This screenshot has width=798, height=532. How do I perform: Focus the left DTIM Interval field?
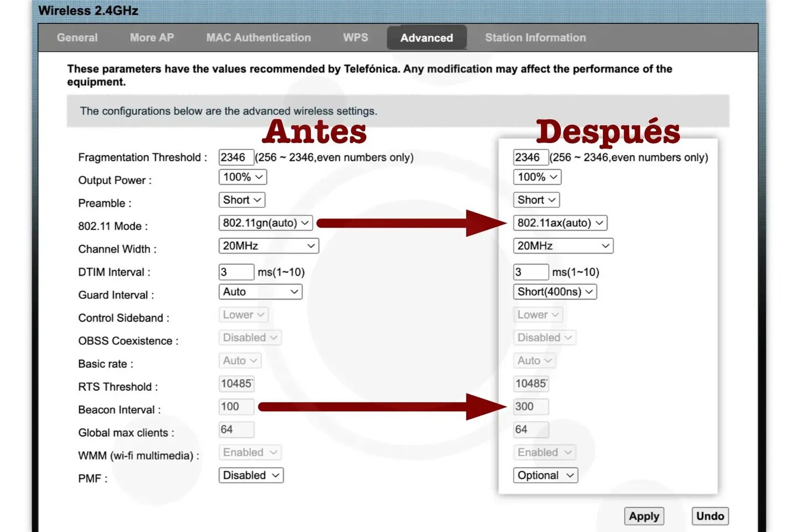click(x=235, y=272)
